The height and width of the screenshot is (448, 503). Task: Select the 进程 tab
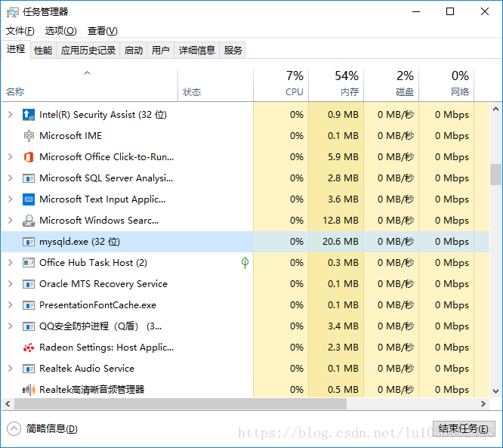pos(16,49)
